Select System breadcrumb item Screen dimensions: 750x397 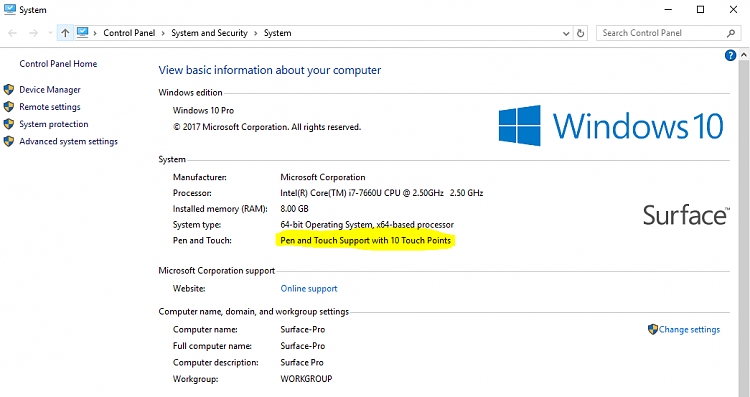coord(277,33)
